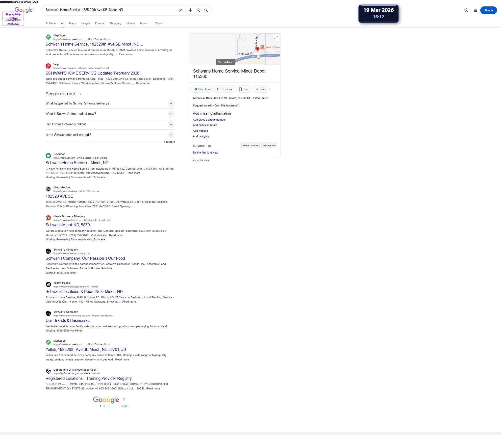Expand the map with fullscreen icon
Viewport: 504px width, 435px height.
(276, 37)
